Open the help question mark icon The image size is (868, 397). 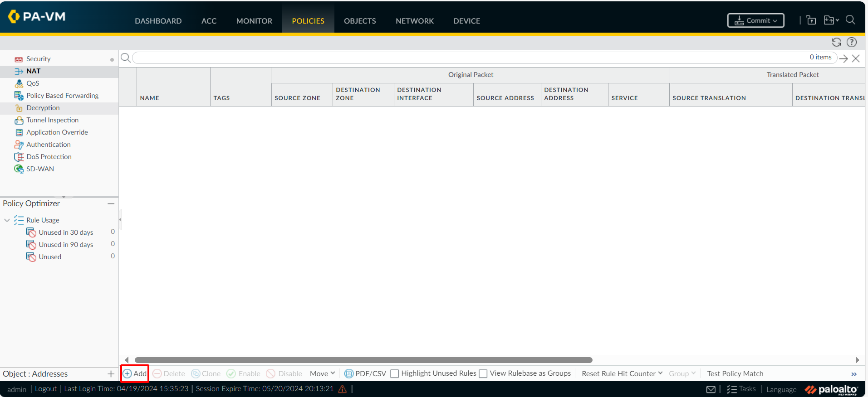click(852, 42)
